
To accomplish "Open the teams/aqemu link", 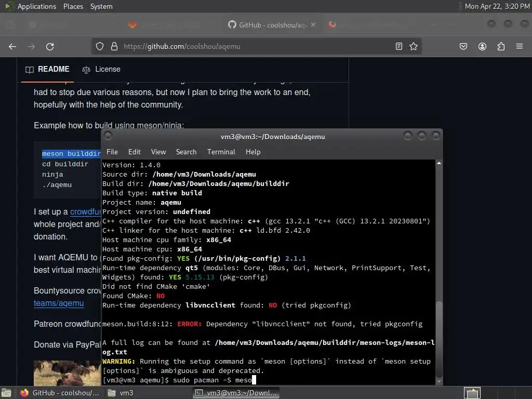I will coord(59,303).
